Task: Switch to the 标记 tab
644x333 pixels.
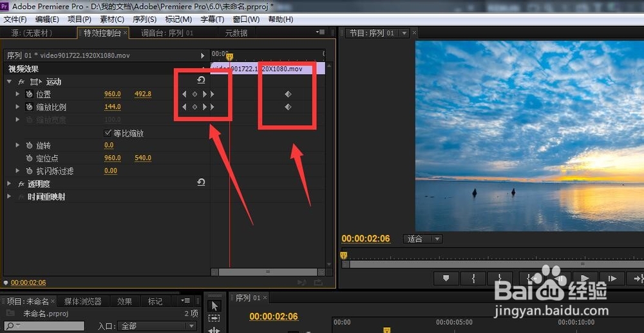Action: point(155,301)
